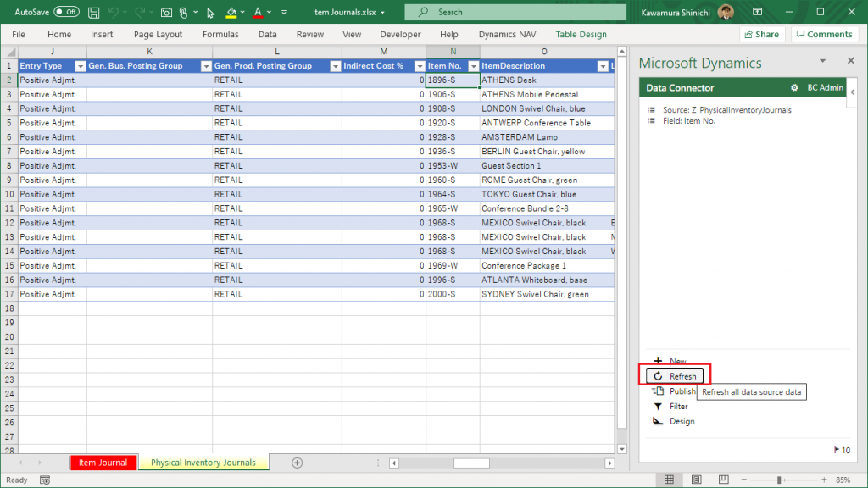The height and width of the screenshot is (488, 868).
Task: Open the Data ribbon tab
Action: click(267, 34)
